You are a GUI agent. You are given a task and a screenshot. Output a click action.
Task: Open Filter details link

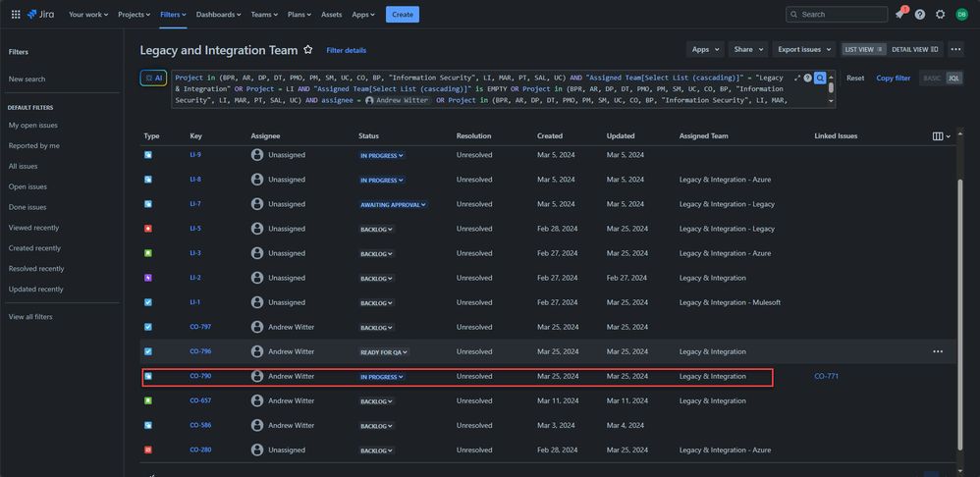click(347, 50)
